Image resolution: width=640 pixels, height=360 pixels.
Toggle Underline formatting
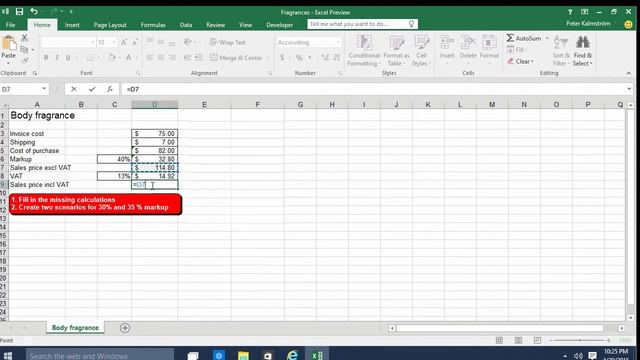[68, 58]
